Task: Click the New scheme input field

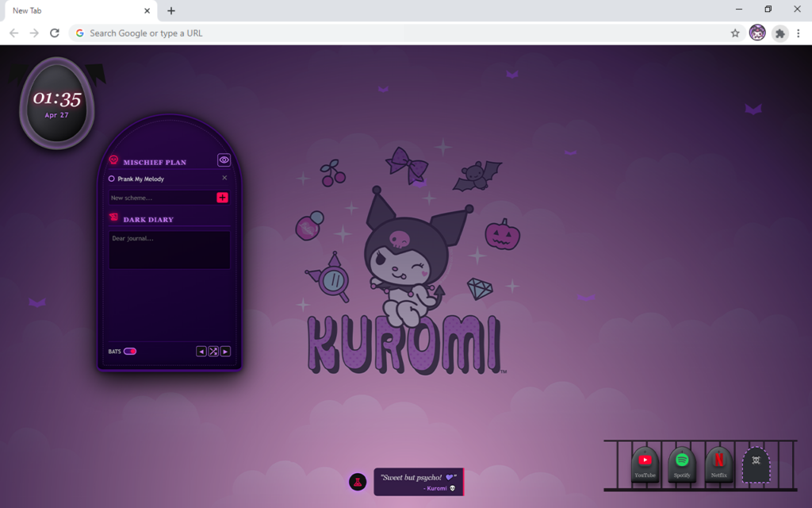Action: pos(161,198)
